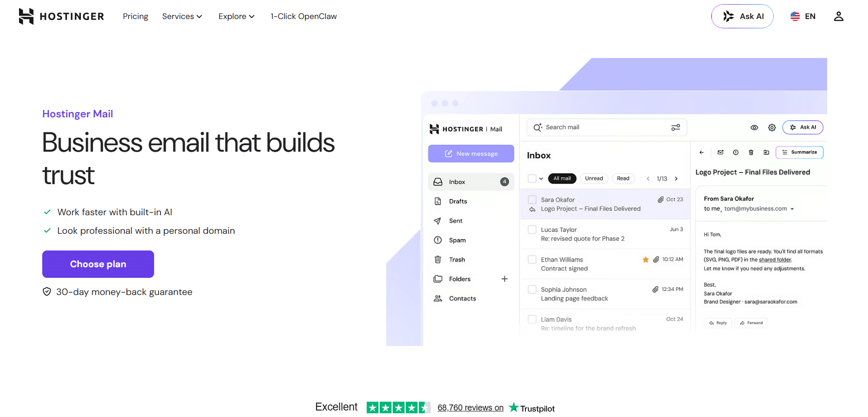Click the eye icon in mail toolbar

click(x=754, y=128)
